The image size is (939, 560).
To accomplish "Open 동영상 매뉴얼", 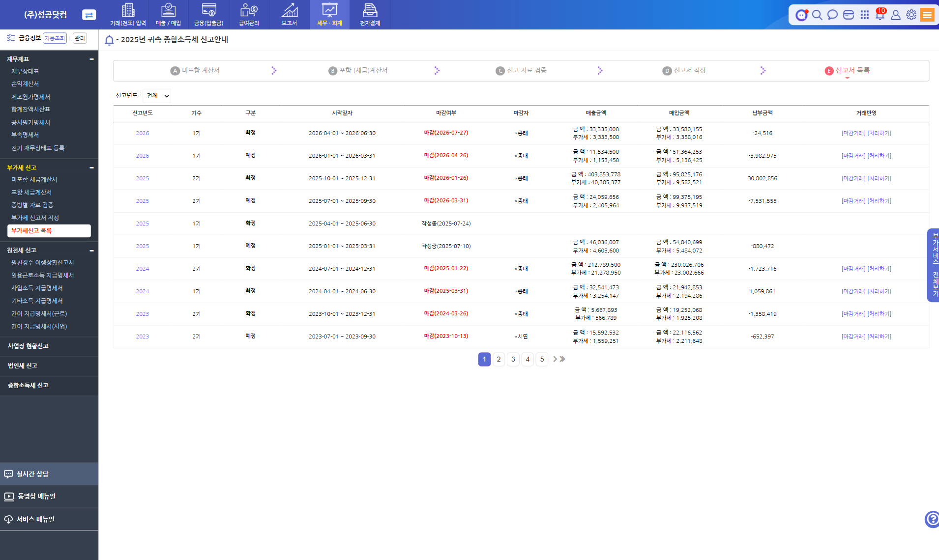I will [49, 496].
